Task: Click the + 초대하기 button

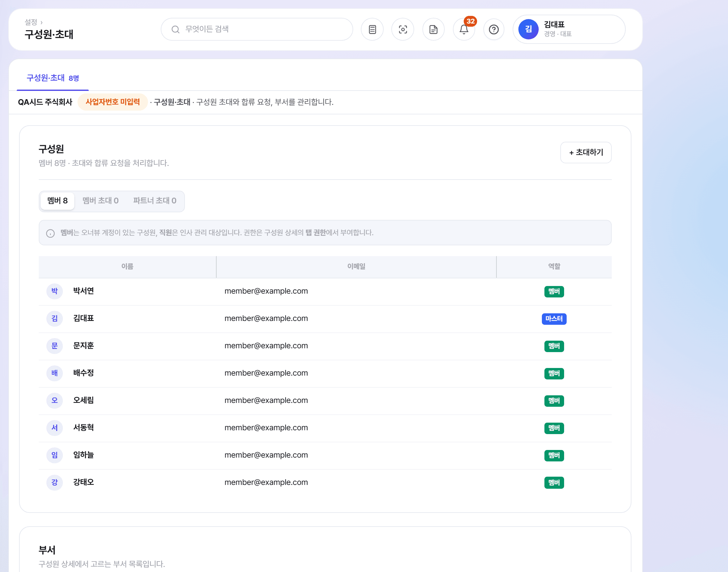Action: 586,153
